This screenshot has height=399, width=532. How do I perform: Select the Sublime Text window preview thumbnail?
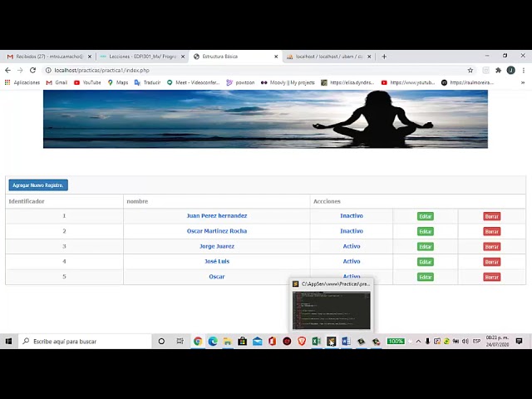[x=332, y=310]
